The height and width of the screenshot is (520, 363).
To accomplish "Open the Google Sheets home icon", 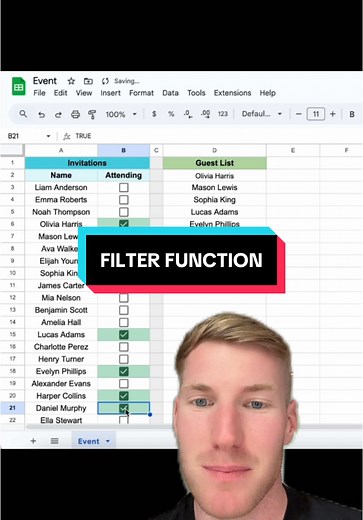I will pyautogui.click(x=19, y=87).
